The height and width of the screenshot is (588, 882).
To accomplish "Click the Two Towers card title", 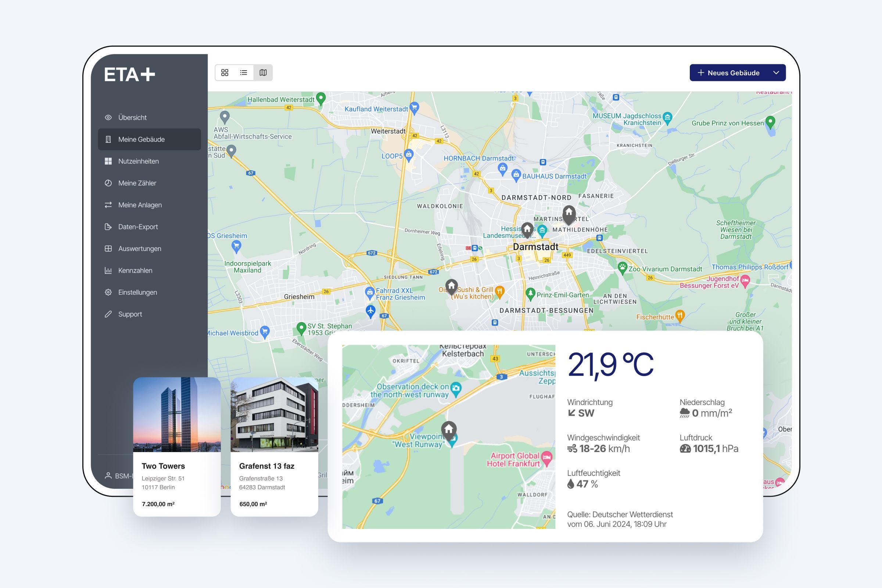I will click(164, 466).
